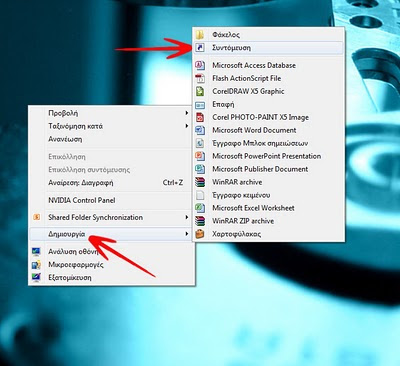Click the briefcase icon beside Χαρτοφύλακας

pos(200,234)
